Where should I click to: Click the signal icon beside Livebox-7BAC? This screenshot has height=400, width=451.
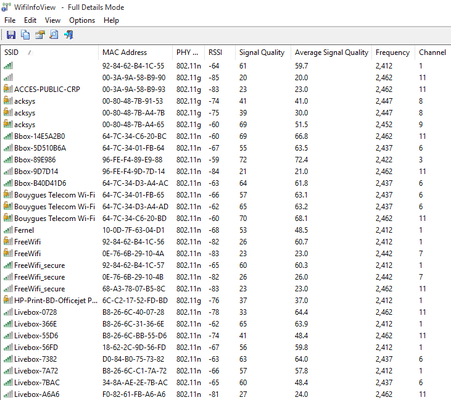pos(8,382)
